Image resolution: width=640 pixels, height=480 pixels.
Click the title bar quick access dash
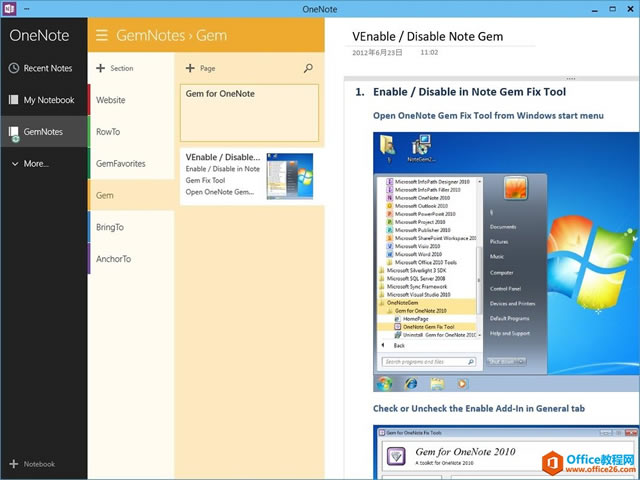(x=27, y=9)
